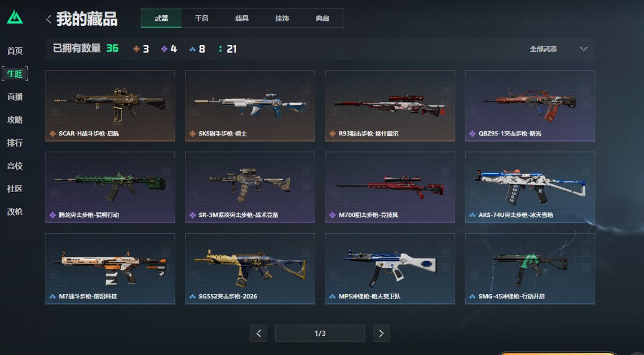Open 排行 in the sidebar
This screenshot has width=644, height=355.
pos(15,143)
